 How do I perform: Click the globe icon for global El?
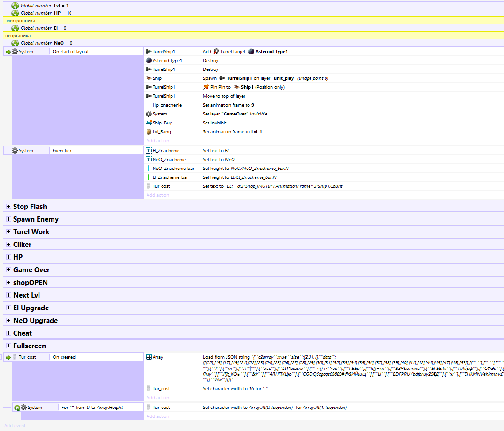tap(15, 28)
